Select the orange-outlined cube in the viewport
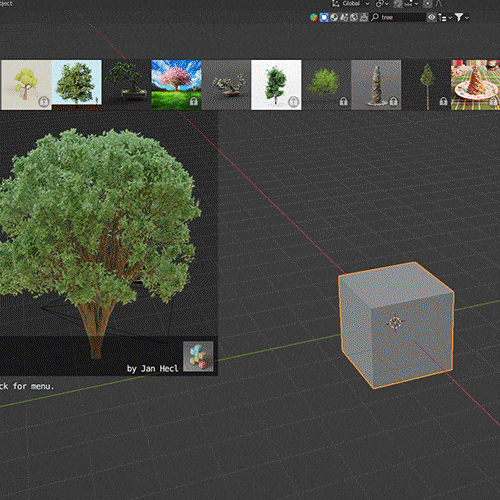This screenshot has width=500, height=500. [396, 325]
